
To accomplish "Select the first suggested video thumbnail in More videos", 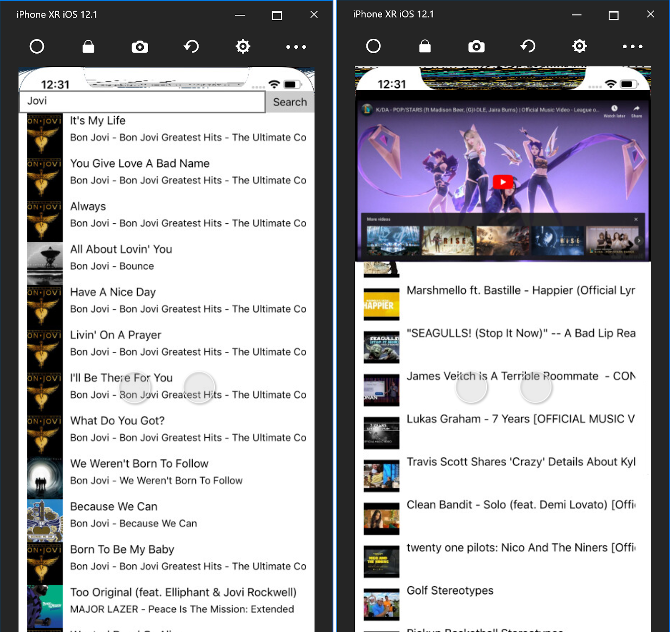I will pyautogui.click(x=393, y=241).
